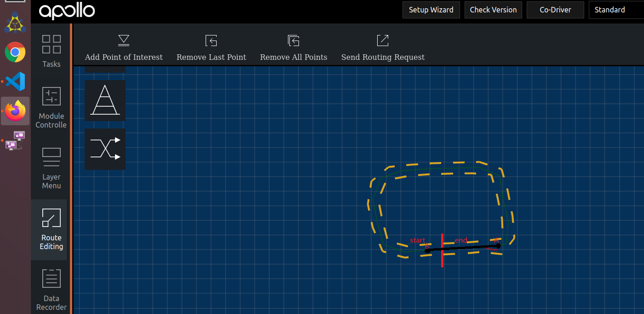
Task: Open Visual Studio Code from the dock
Action: pyautogui.click(x=15, y=81)
